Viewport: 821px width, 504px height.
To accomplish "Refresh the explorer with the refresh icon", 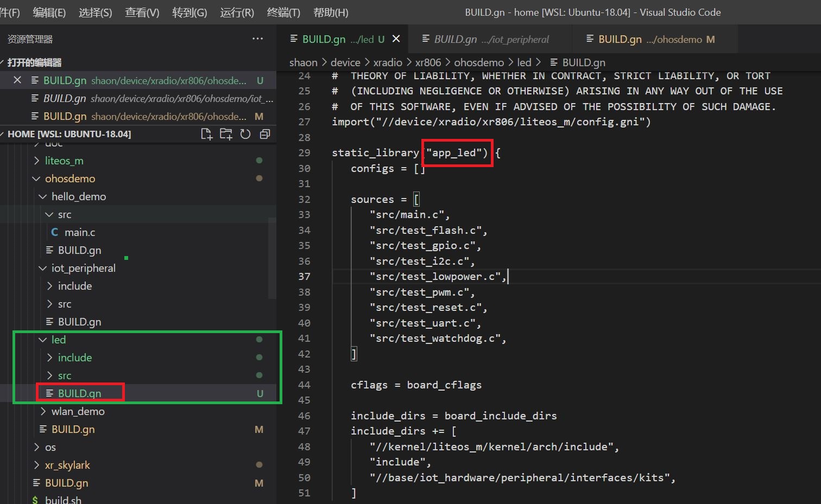I will [245, 134].
